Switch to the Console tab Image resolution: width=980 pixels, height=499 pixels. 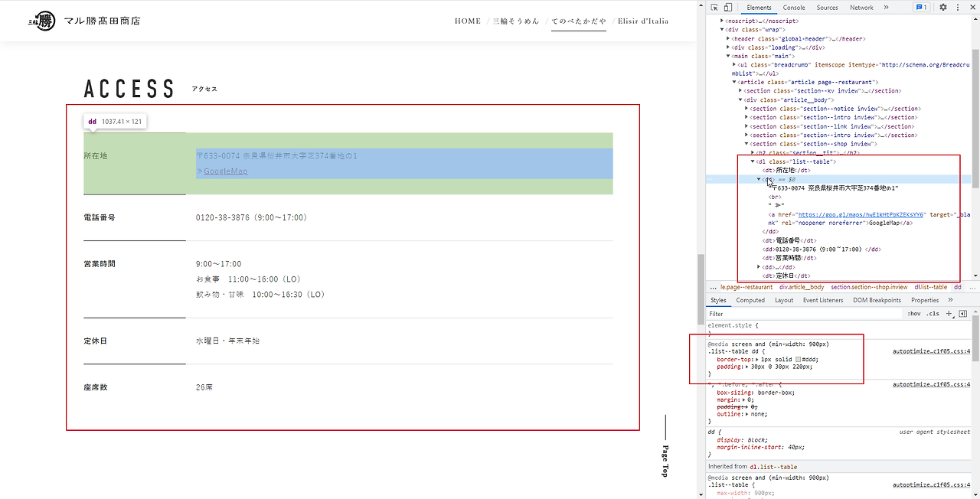tap(794, 8)
